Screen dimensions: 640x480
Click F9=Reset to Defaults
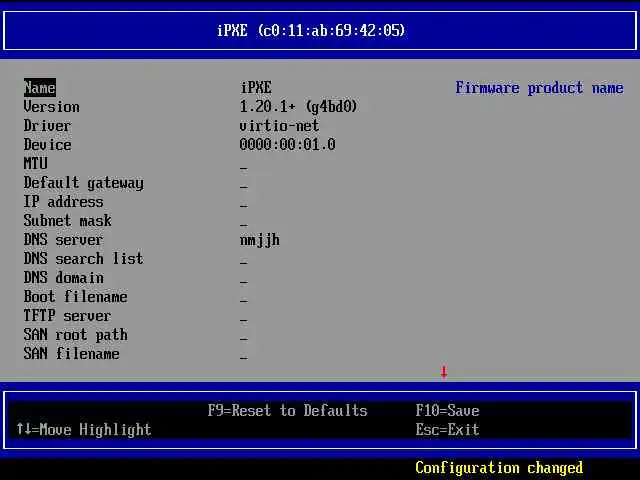coord(287,411)
